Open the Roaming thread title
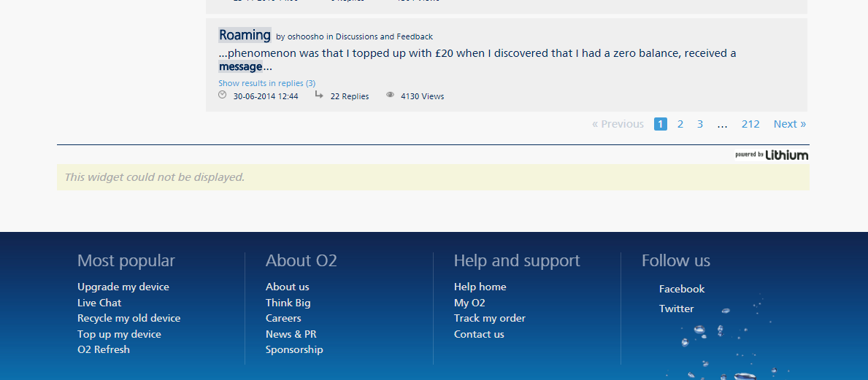Screen dimensions: 868x380 [245, 35]
